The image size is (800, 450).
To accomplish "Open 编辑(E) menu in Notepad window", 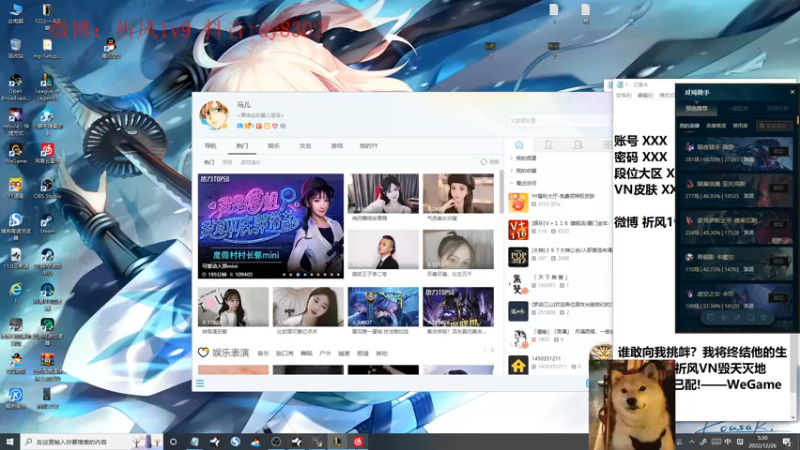I will click(x=645, y=95).
